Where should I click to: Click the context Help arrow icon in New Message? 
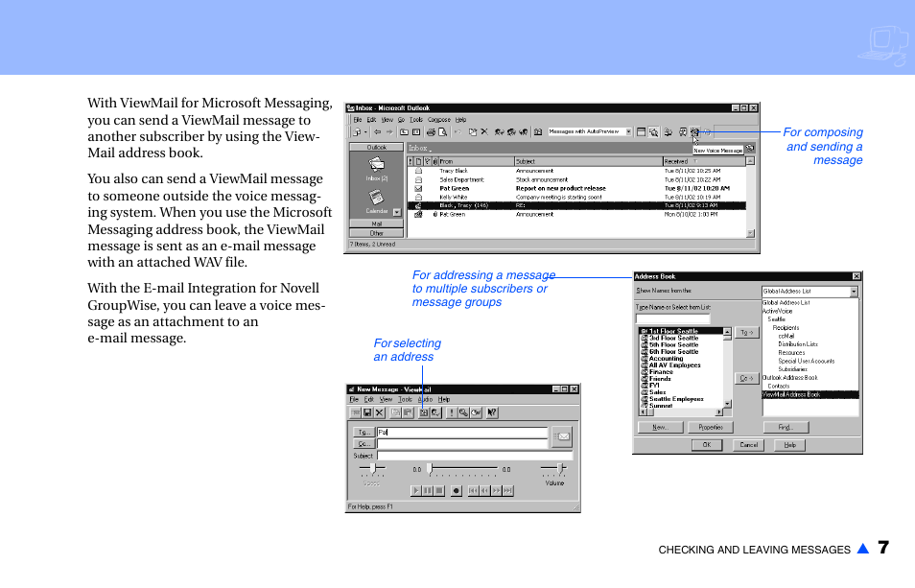tap(492, 412)
